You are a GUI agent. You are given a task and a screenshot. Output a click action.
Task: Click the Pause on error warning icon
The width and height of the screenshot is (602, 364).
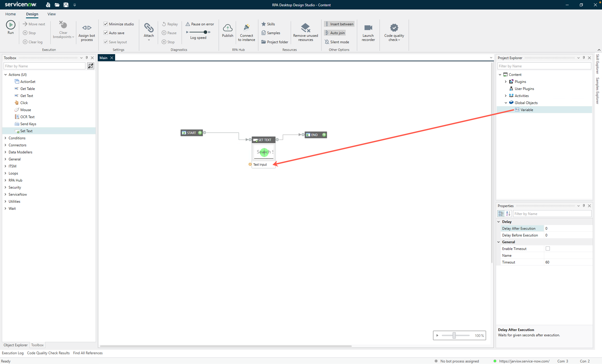[x=188, y=24]
